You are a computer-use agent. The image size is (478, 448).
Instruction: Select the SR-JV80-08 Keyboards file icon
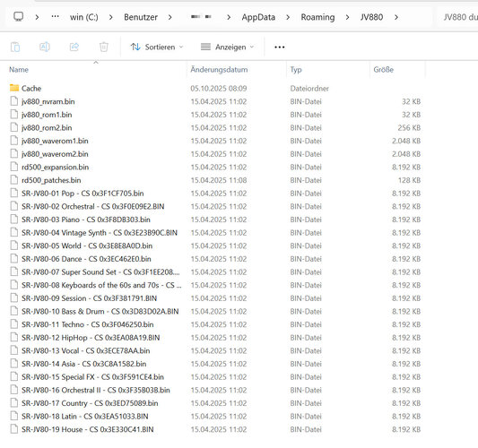point(14,284)
